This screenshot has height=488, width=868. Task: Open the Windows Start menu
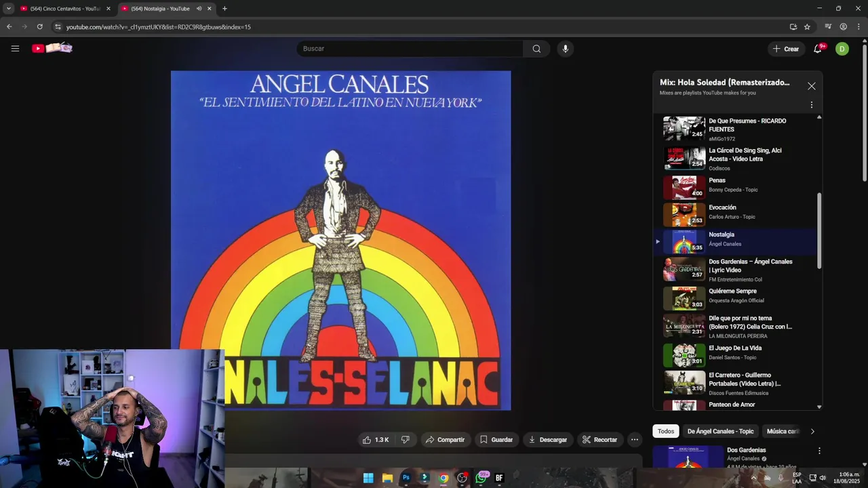pyautogui.click(x=368, y=478)
